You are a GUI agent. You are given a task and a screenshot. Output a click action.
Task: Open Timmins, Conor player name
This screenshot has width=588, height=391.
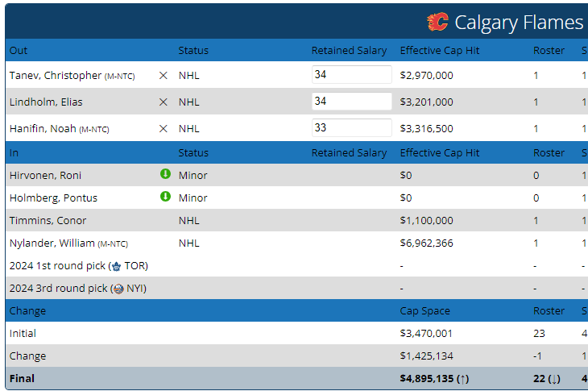click(48, 220)
